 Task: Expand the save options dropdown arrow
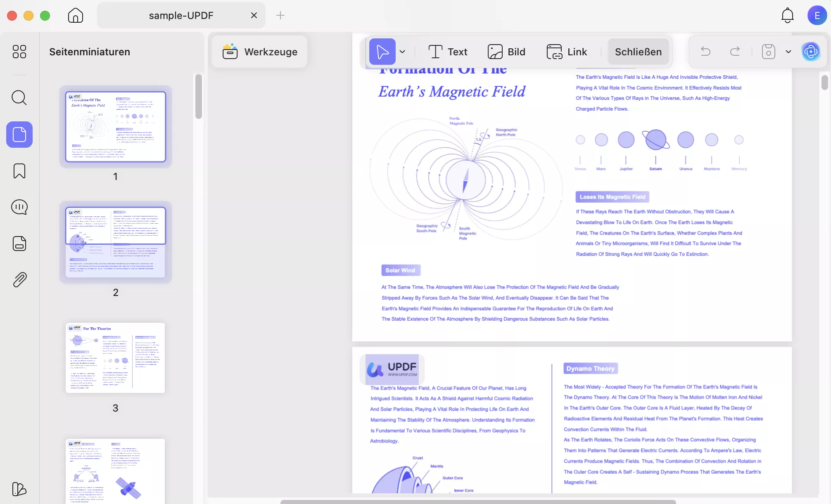click(788, 52)
